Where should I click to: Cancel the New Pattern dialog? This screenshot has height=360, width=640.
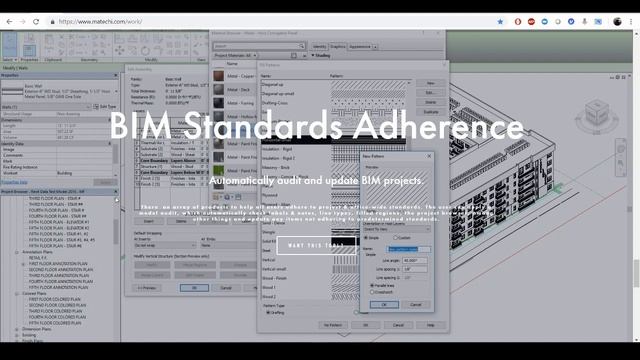point(416,305)
